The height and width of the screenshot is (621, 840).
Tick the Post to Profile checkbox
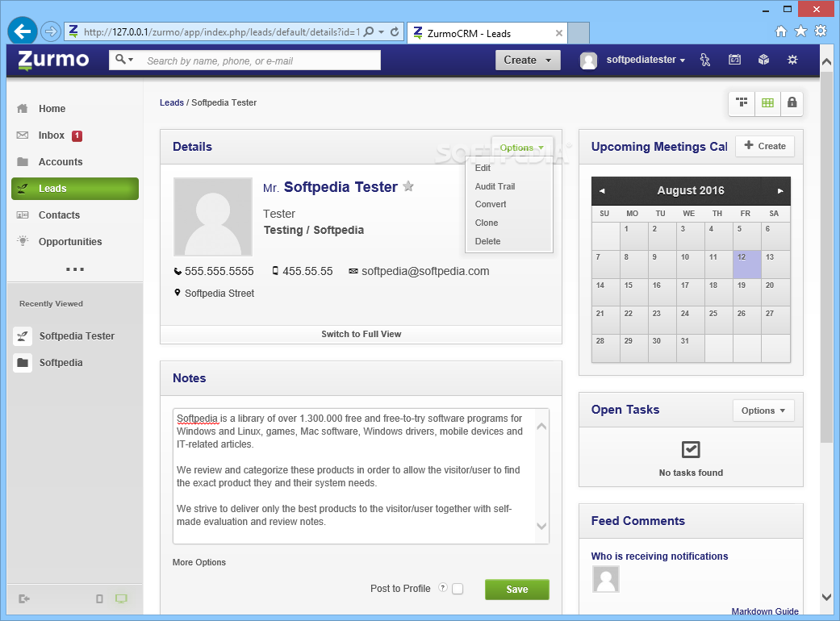pos(458,589)
